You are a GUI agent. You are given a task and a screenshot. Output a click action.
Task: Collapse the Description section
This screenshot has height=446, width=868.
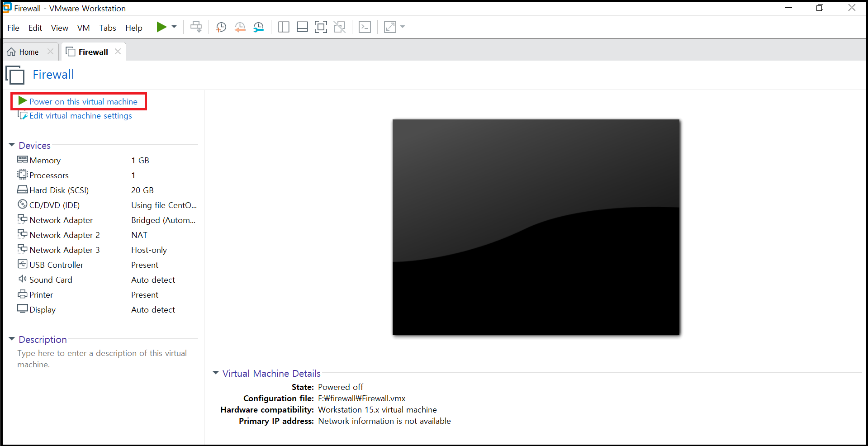pyautogui.click(x=12, y=339)
